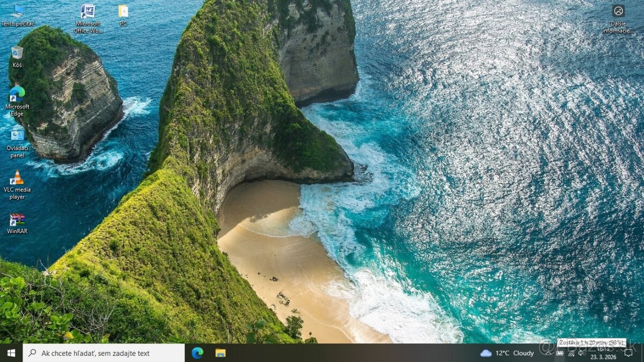Open Ovládací panel from the desktop
This screenshot has height=362, width=644.
click(x=17, y=135)
